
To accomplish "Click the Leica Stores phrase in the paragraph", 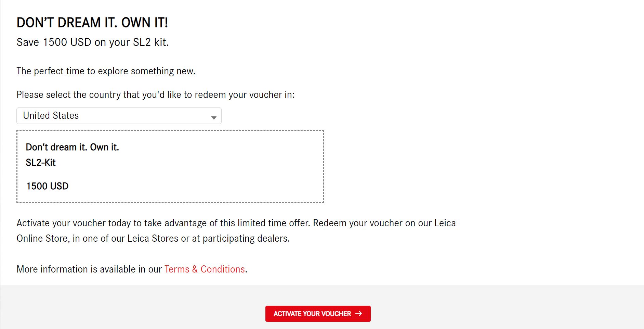I will (153, 238).
